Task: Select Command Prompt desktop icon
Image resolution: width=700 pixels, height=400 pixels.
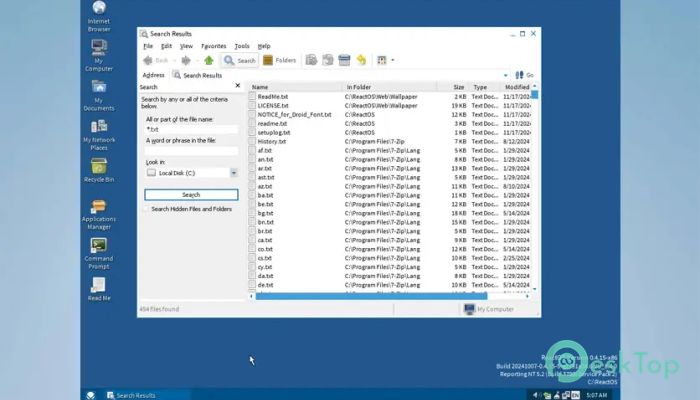Action: (x=99, y=254)
